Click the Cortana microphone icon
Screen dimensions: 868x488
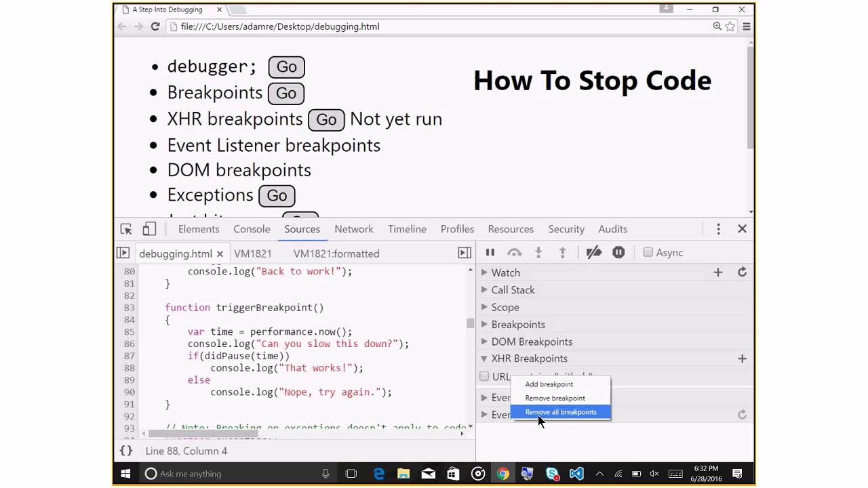point(325,474)
